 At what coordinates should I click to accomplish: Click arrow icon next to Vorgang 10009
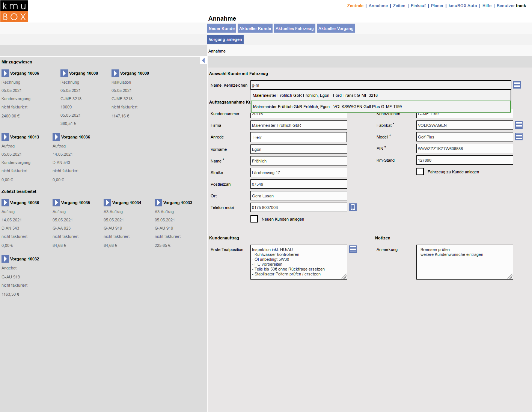coord(115,73)
